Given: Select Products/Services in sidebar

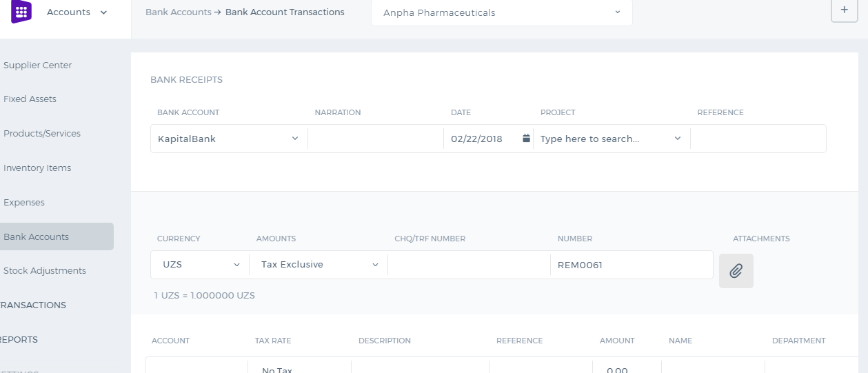Looking at the screenshot, I should pyautogui.click(x=42, y=134).
